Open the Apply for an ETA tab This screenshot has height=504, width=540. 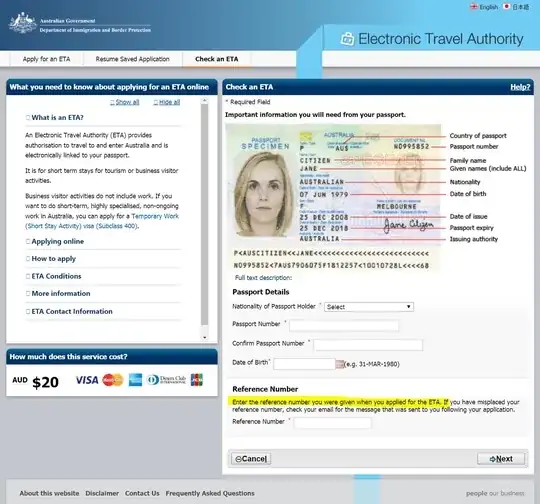point(46,59)
